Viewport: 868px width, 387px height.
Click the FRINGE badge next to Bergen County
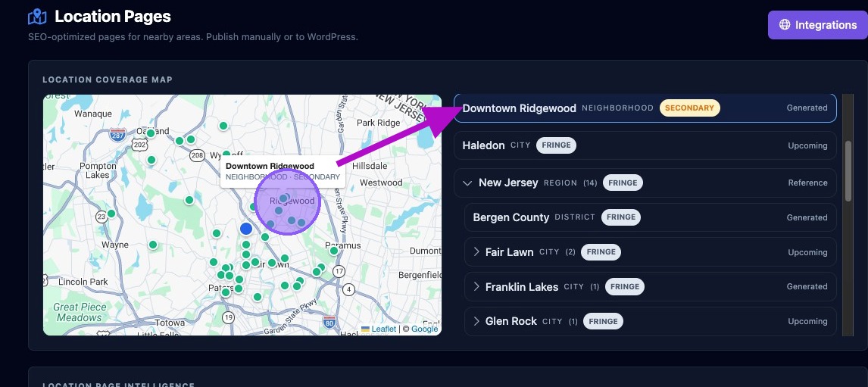620,217
